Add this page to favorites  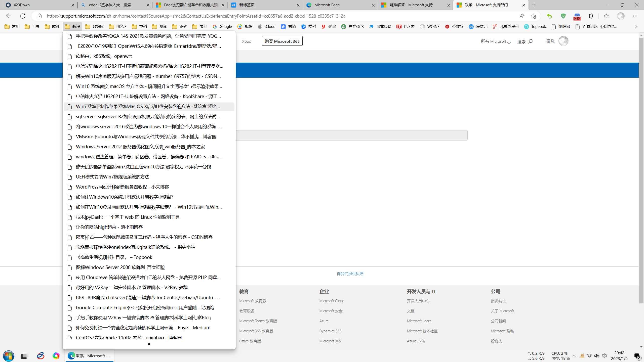coord(533,16)
